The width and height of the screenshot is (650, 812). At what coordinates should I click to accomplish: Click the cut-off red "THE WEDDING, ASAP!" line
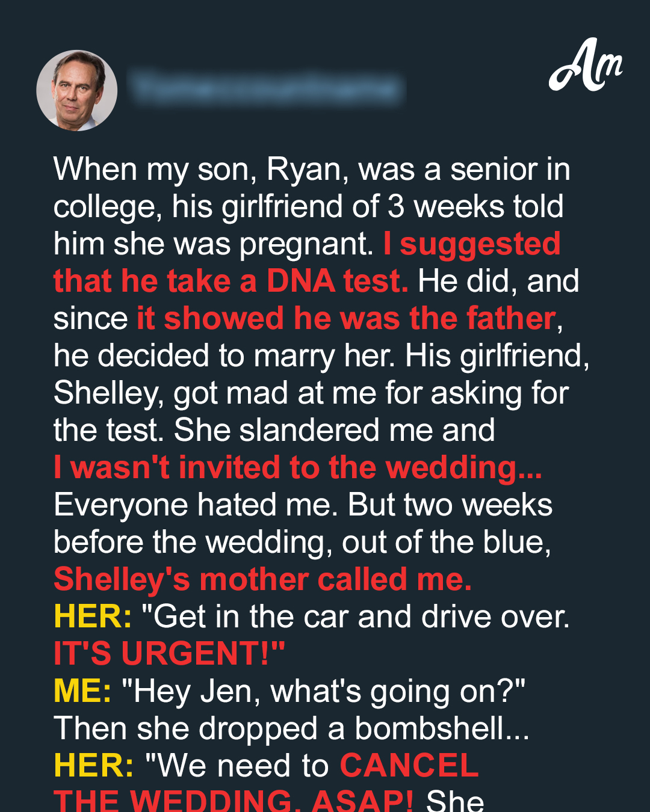234,801
